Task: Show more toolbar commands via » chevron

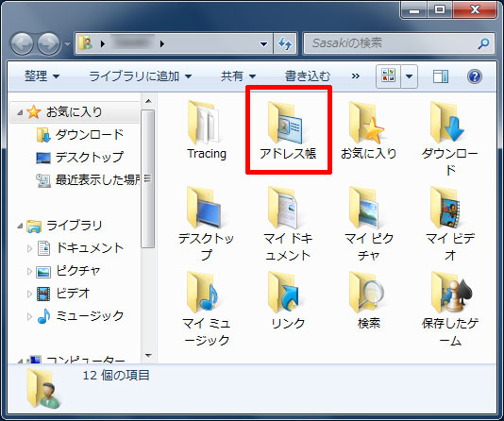Action: pyautogui.click(x=355, y=76)
